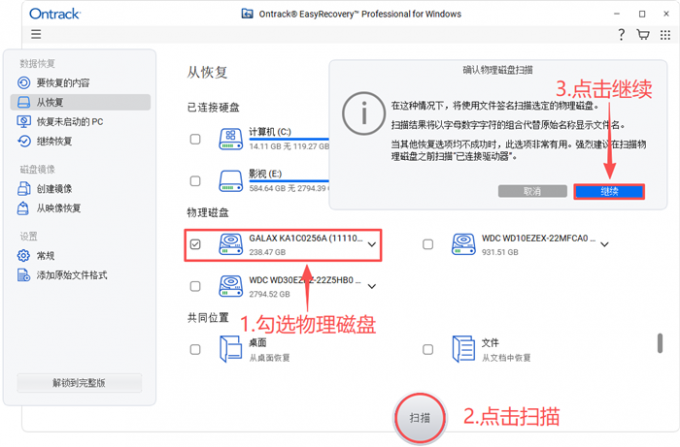The height and width of the screenshot is (447, 680).
Task: Toggle the 计算机 (C:) checkbox
Action: 195,139
